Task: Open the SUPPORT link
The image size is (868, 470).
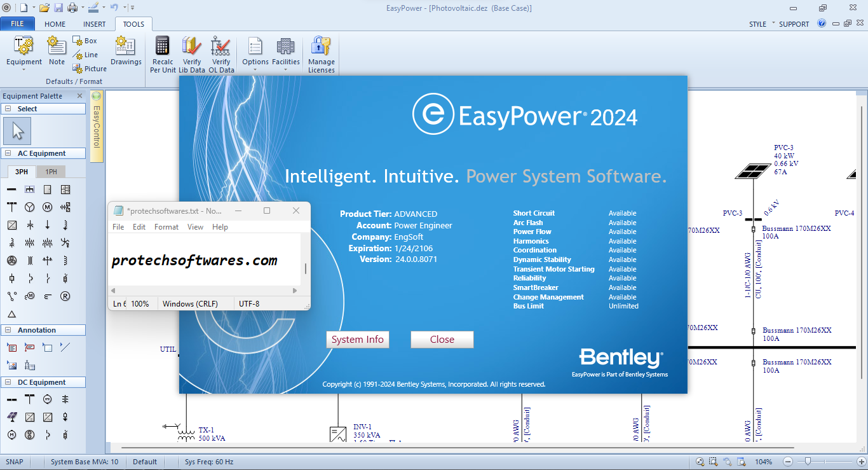Action: 794,24
